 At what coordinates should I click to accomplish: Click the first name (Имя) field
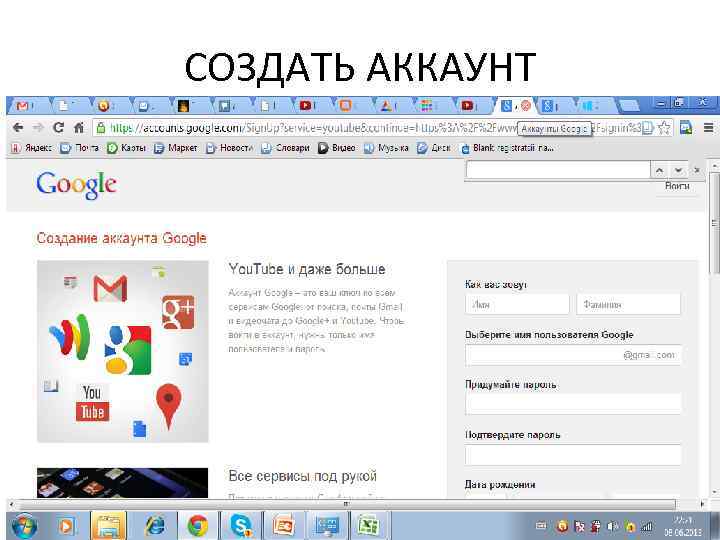(517, 304)
